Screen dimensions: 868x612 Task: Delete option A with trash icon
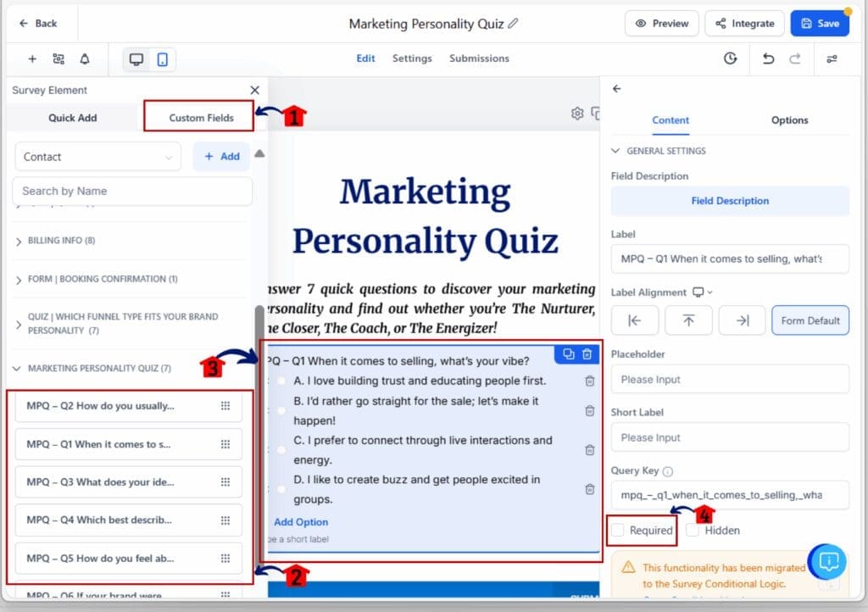pyautogui.click(x=589, y=381)
